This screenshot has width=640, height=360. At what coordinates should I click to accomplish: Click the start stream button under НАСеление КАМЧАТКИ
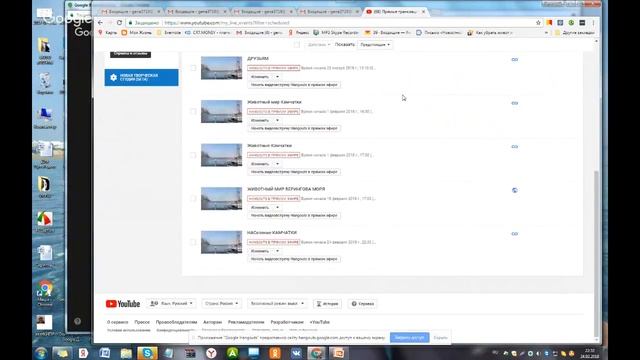tap(294, 259)
